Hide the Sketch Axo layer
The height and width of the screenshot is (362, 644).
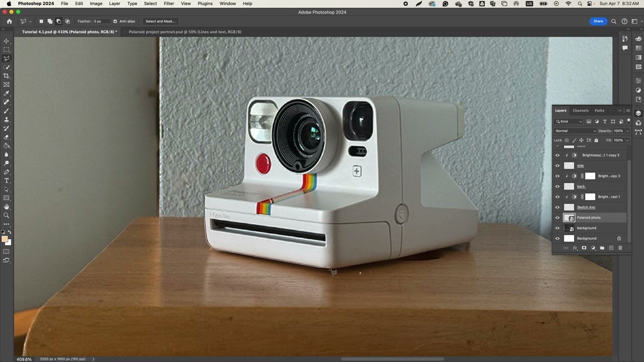pos(557,207)
